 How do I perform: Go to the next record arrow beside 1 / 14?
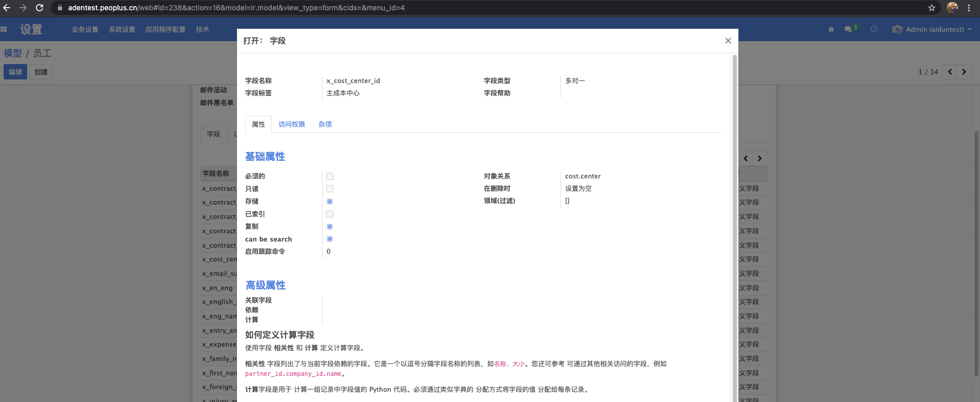tap(964, 72)
